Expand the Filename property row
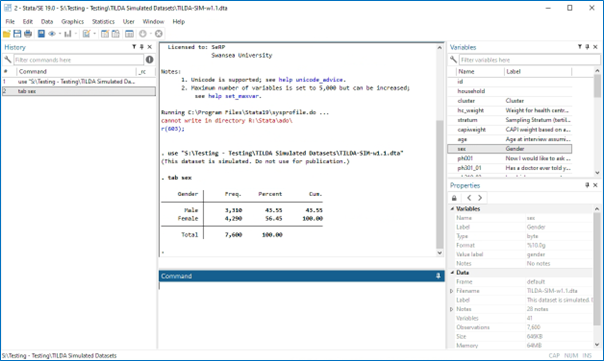This screenshot has width=604, height=361. [451, 291]
